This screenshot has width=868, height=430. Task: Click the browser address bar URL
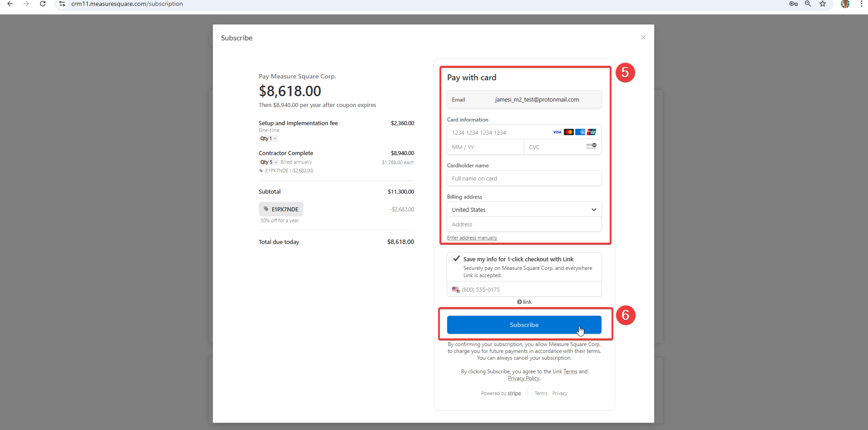[127, 4]
